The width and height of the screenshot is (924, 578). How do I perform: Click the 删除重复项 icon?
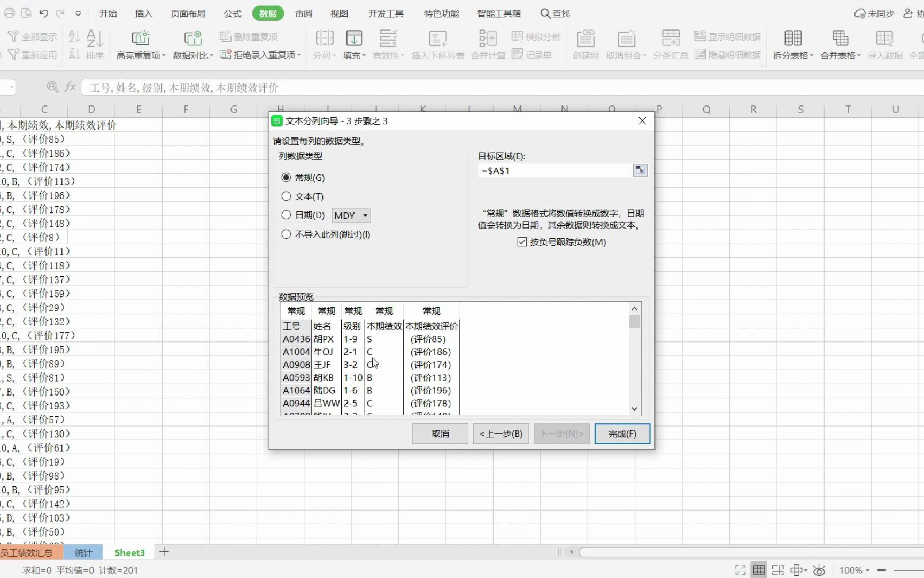click(x=225, y=36)
